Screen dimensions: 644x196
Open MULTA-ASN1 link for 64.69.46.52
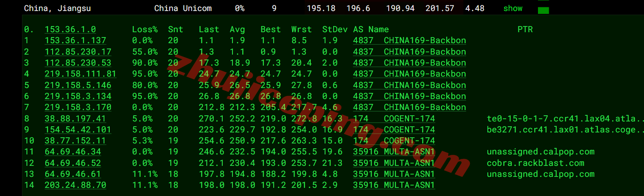click(x=394, y=163)
